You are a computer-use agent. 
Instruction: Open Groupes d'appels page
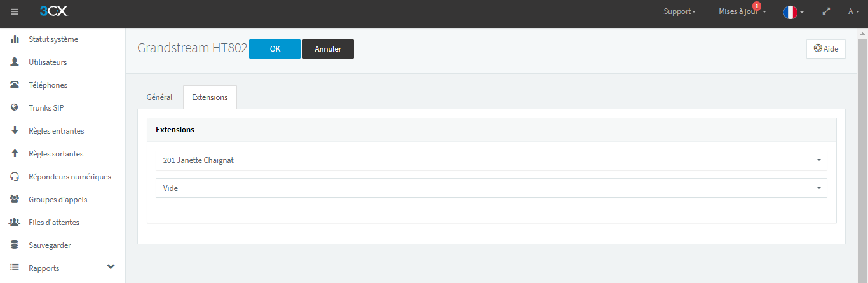coord(58,200)
